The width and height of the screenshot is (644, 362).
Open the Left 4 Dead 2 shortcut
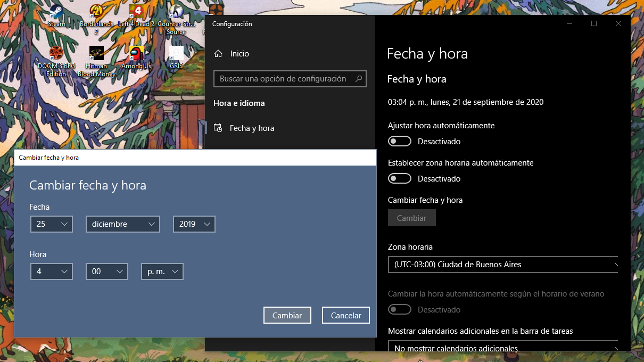[x=136, y=16]
